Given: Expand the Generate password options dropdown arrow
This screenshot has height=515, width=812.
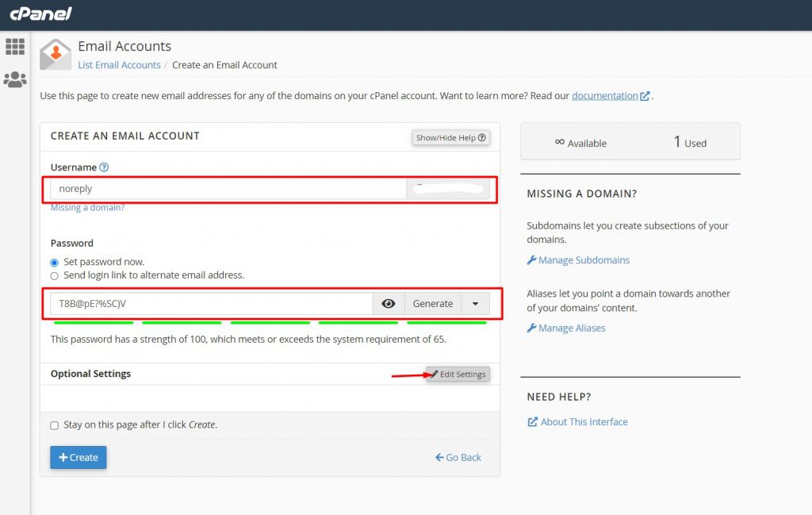Looking at the screenshot, I should (475, 304).
